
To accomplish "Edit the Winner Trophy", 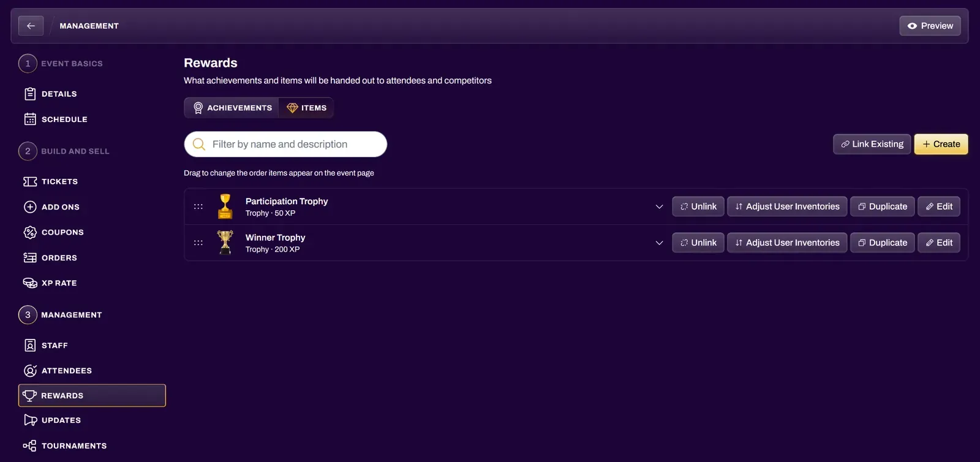I will pyautogui.click(x=939, y=243).
